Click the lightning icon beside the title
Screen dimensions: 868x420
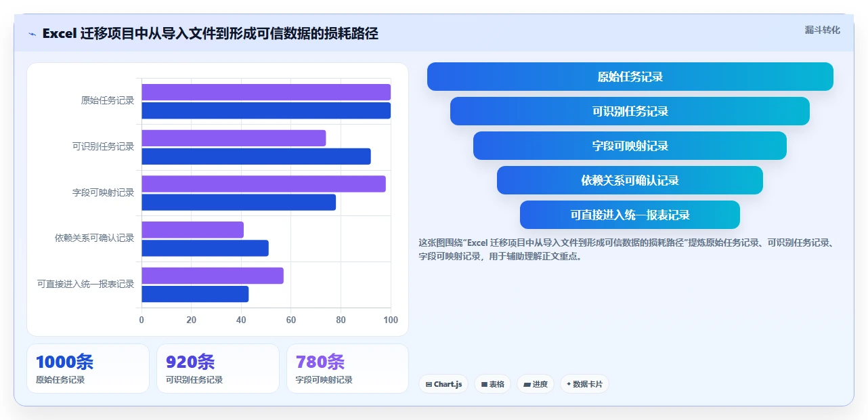(x=32, y=34)
